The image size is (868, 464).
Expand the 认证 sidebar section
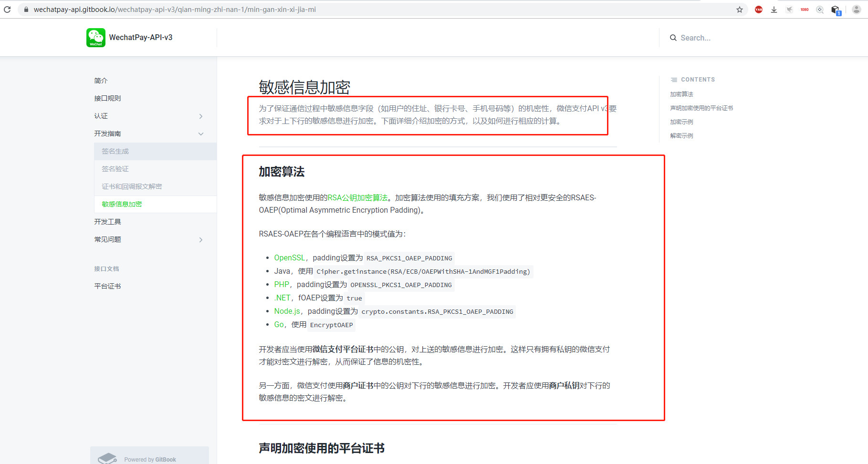[x=201, y=116]
